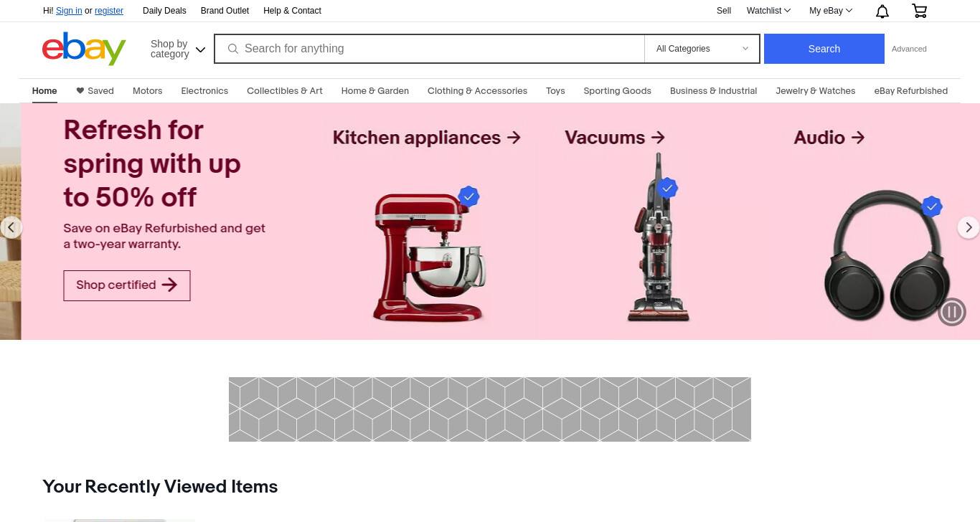Expand the Watchlist dropdown

[x=768, y=11]
